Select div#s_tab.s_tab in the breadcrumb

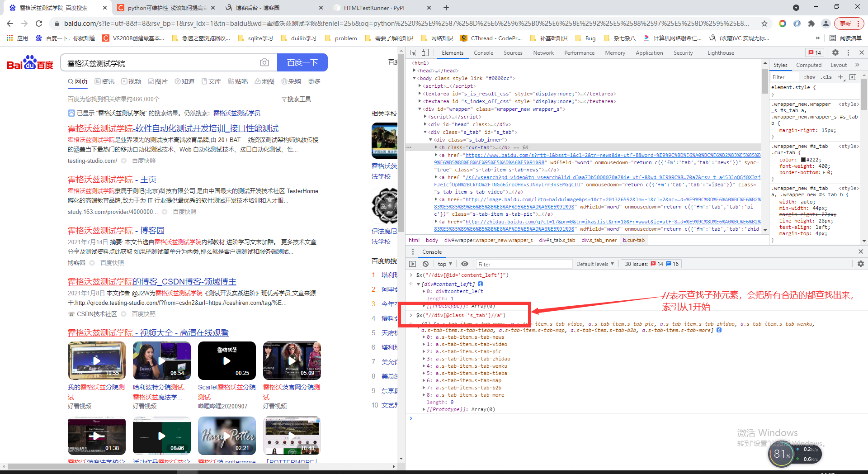click(x=557, y=240)
